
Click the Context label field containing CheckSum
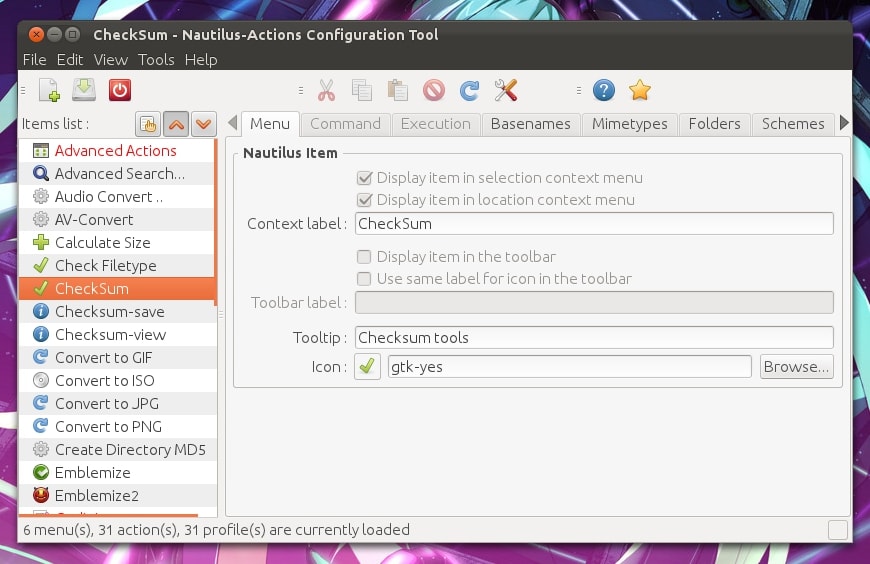tap(594, 224)
